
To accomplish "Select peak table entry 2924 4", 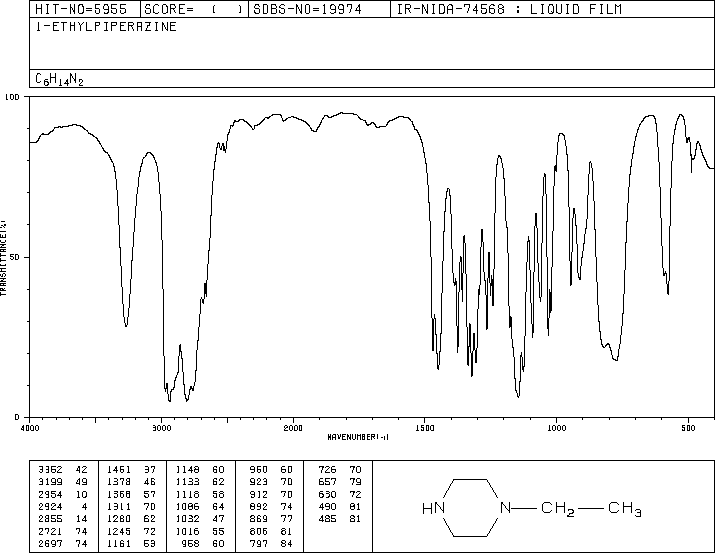I will pyautogui.click(x=63, y=506).
